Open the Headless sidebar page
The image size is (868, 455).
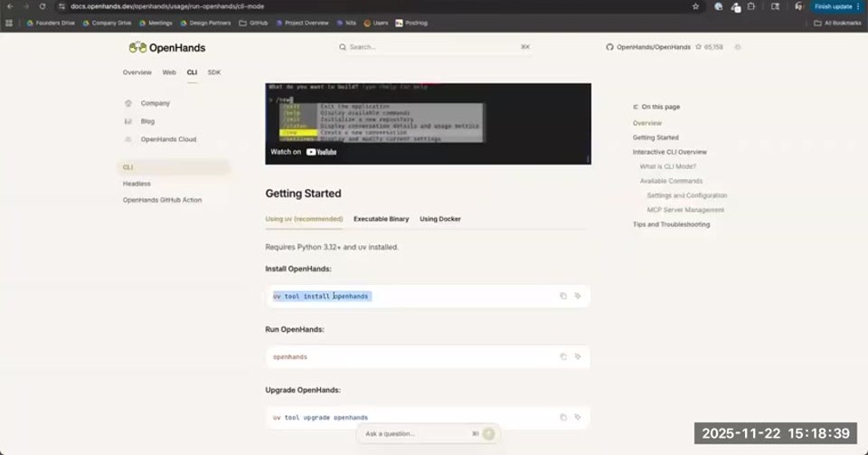click(x=137, y=184)
